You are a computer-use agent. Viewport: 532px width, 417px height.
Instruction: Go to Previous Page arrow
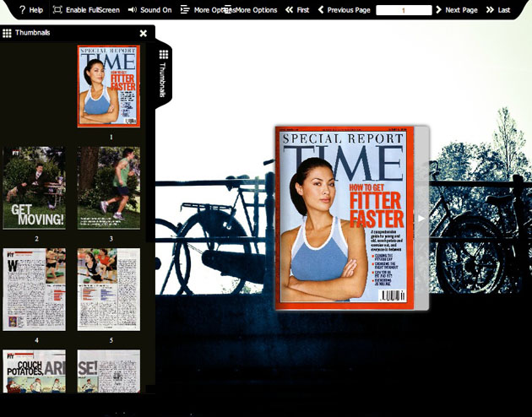[321, 9]
